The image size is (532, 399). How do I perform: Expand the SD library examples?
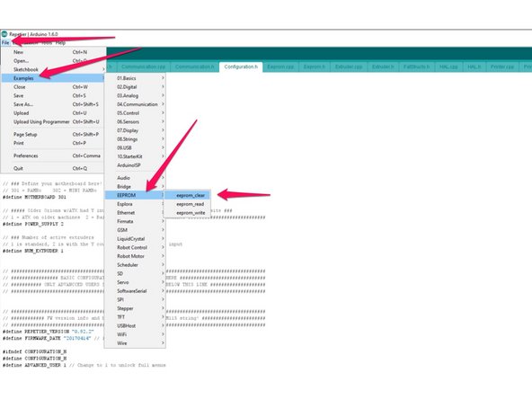pos(135,273)
